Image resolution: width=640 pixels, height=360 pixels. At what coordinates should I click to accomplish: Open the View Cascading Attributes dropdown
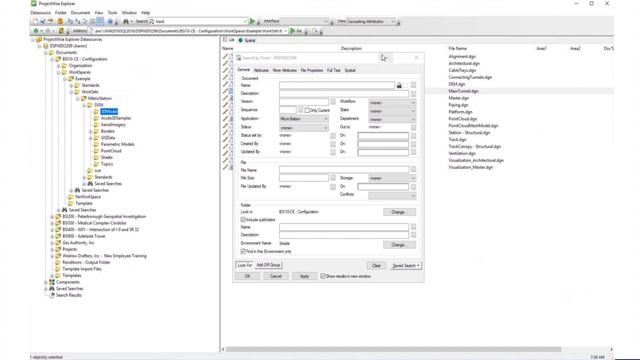click(x=371, y=21)
